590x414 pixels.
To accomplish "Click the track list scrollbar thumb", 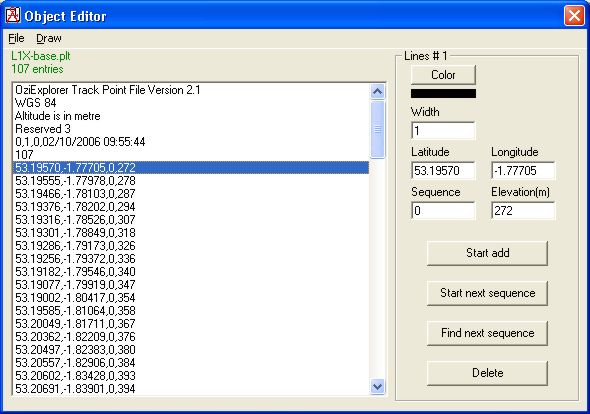I will point(377,129).
